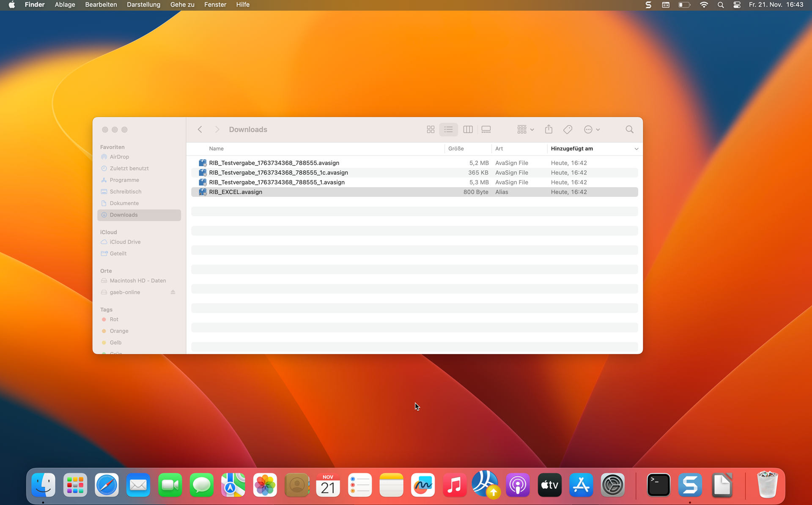This screenshot has height=505, width=812.
Task: Open the Trash in the Dock
Action: click(x=767, y=485)
